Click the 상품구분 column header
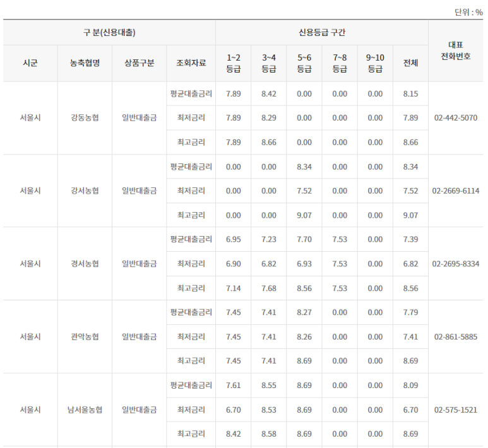This screenshot has height=448, width=488. [x=139, y=63]
